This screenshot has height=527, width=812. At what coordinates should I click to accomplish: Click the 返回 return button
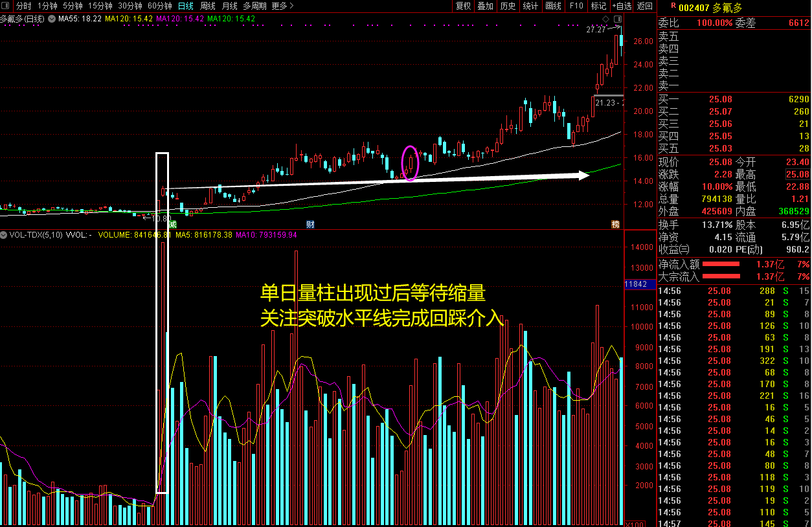(643, 6)
